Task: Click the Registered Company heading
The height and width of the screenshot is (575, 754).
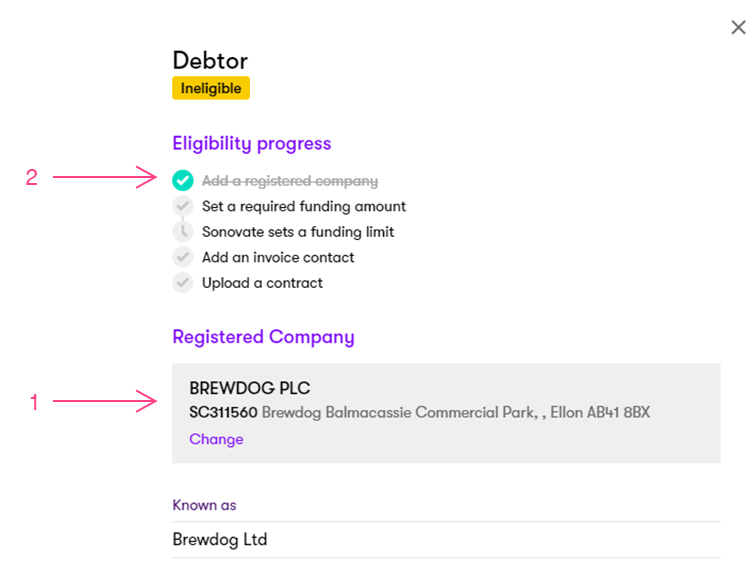Action: pos(263,337)
